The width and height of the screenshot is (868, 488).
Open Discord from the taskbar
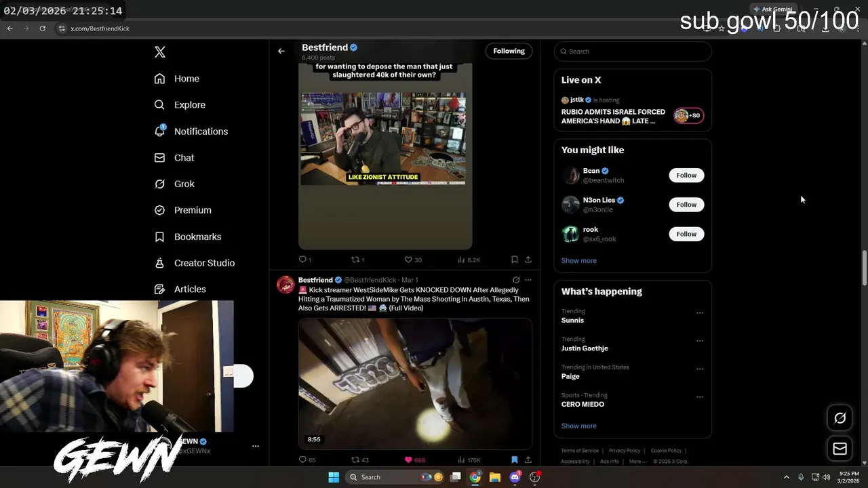(515, 477)
